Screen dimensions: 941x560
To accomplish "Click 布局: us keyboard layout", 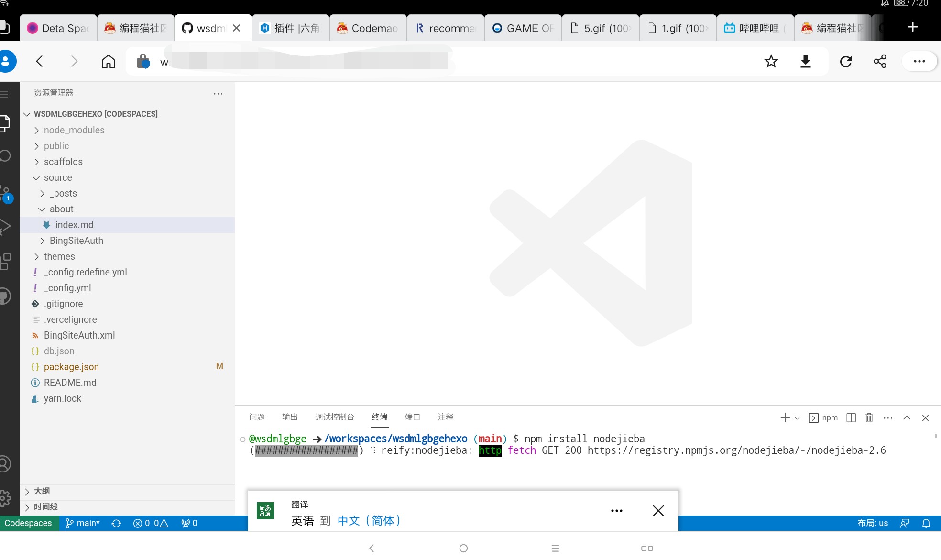I will [x=873, y=523].
